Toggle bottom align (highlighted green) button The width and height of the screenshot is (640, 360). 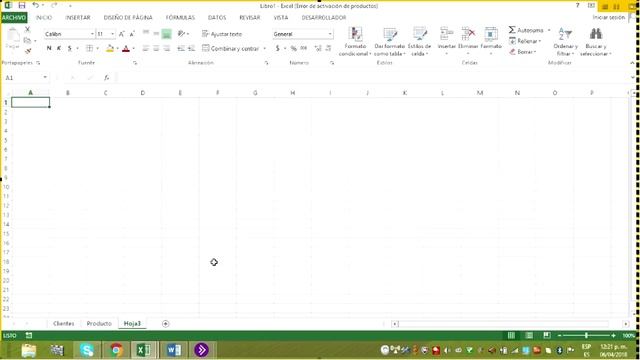tap(167, 34)
